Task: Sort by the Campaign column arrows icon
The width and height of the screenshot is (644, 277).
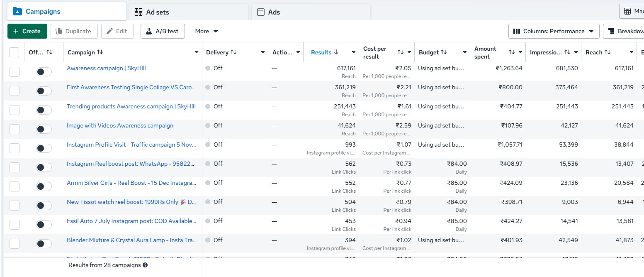Action: pyautogui.click(x=100, y=52)
